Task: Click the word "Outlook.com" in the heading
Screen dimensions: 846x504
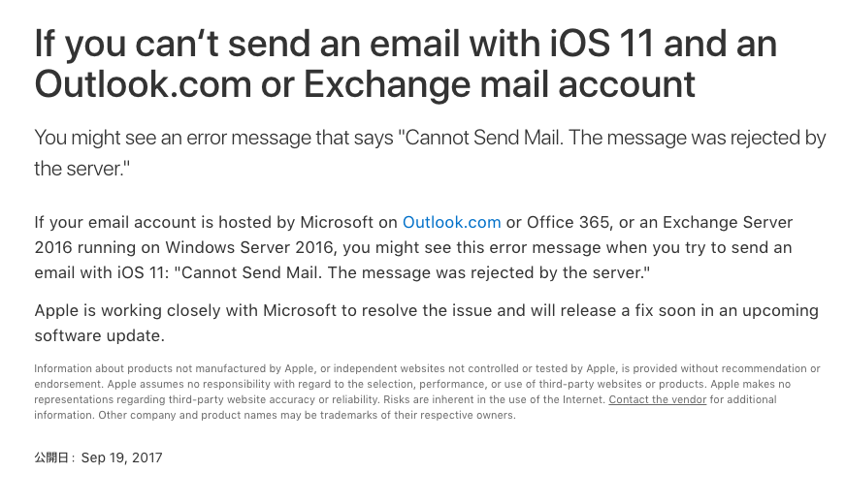Action: 143,84
